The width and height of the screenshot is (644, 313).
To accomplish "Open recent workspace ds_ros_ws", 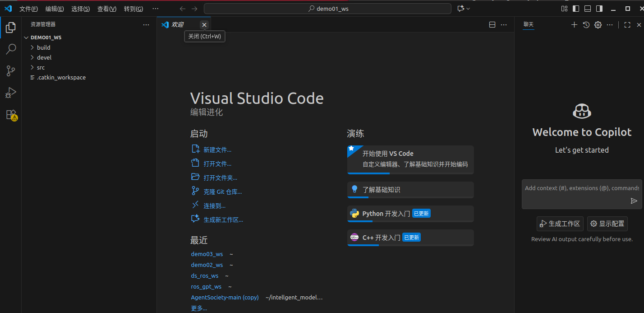I will click(205, 276).
